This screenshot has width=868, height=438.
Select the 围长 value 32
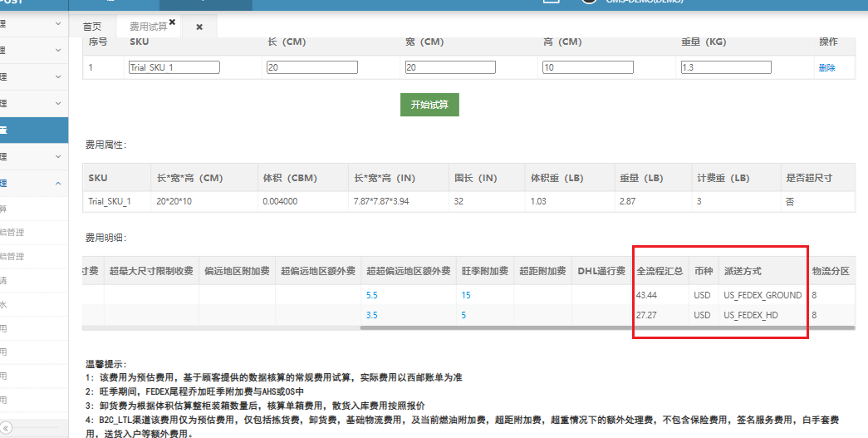coord(459,202)
